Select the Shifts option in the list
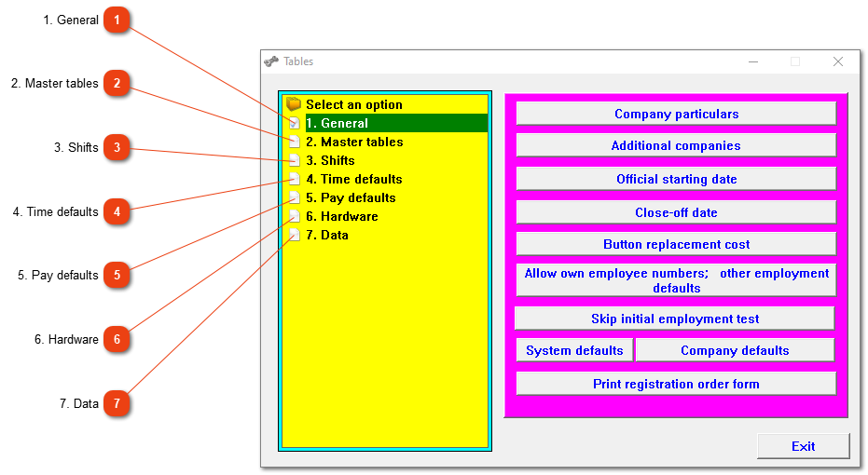Image resolution: width=868 pixels, height=475 pixels. [330, 160]
